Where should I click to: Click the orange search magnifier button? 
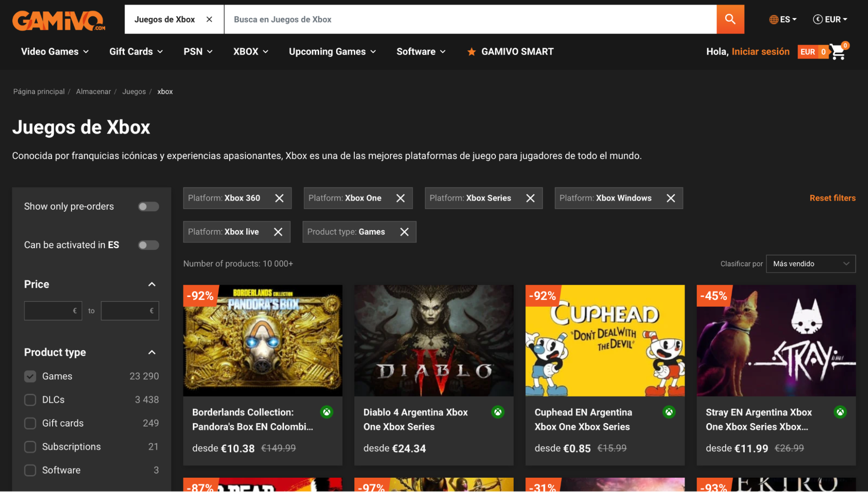(730, 19)
